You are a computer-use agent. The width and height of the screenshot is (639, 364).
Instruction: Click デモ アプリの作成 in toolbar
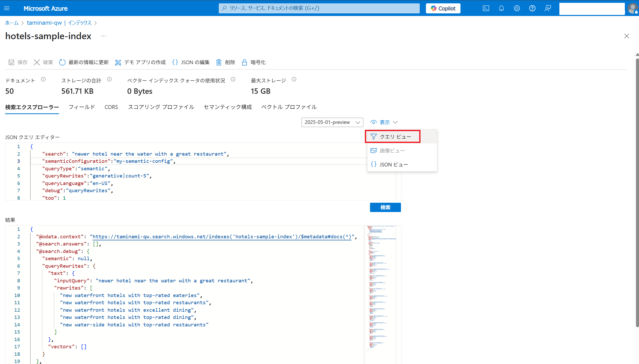click(x=140, y=62)
